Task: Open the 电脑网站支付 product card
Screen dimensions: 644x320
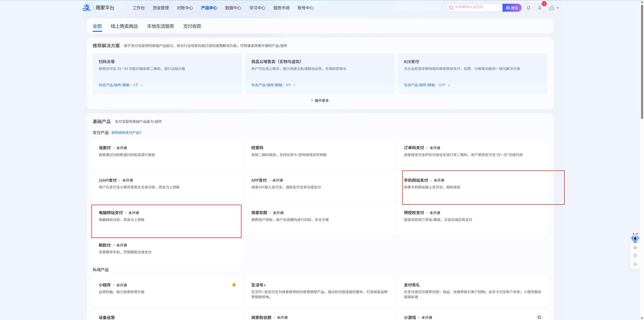Action: (x=167, y=219)
